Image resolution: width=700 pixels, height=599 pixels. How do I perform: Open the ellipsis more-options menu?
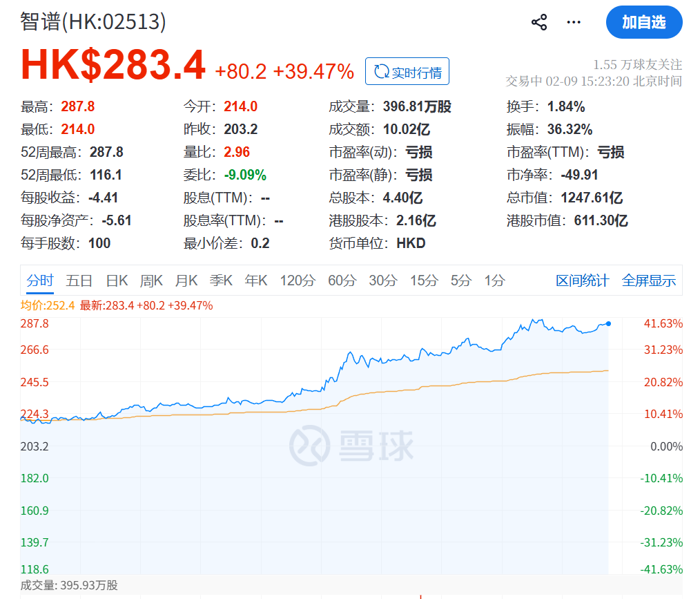coord(574,22)
